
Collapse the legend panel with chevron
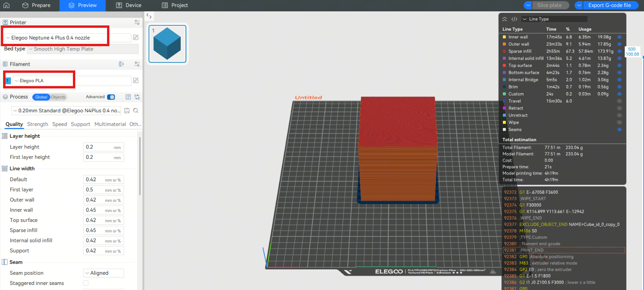point(504,19)
